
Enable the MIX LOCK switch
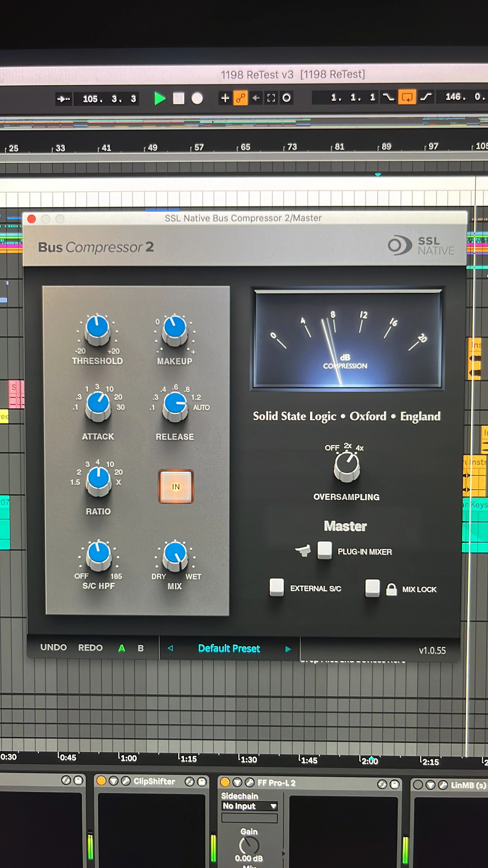(372, 588)
